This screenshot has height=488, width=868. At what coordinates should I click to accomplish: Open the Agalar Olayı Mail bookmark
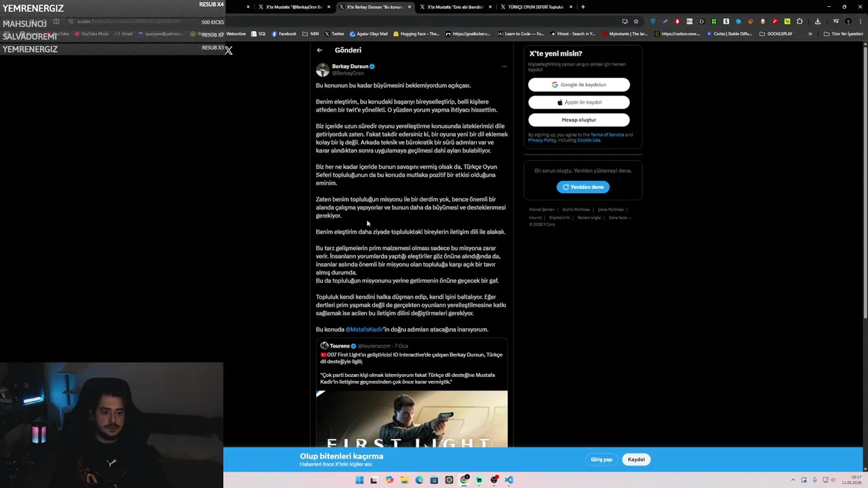[368, 34]
